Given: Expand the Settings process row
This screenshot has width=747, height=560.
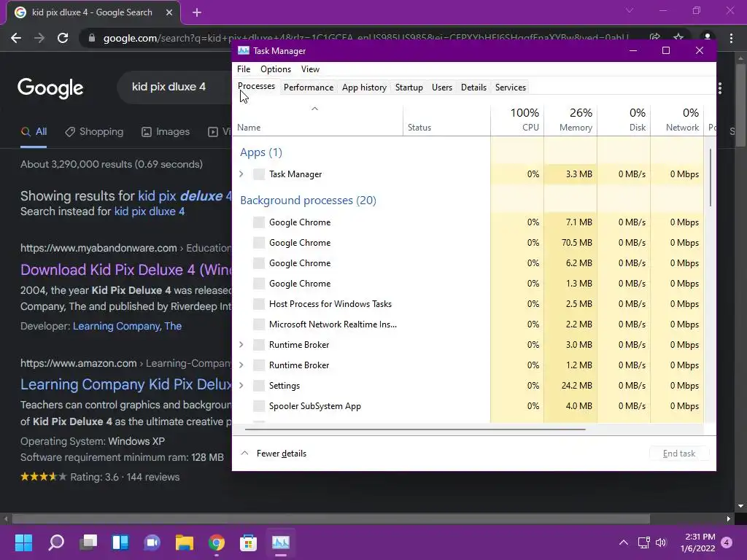Looking at the screenshot, I should point(241,385).
